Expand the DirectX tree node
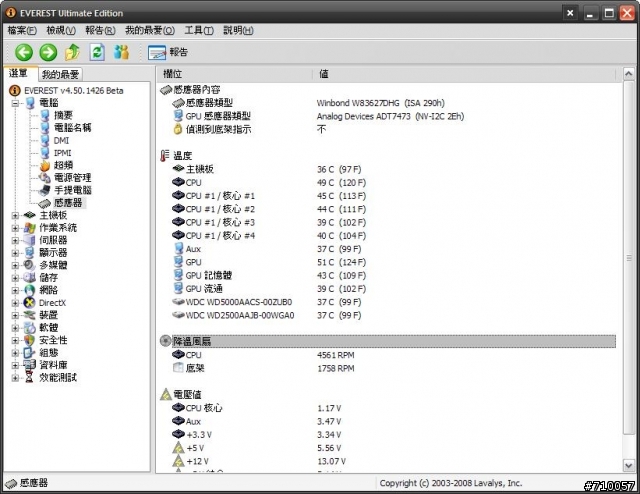The height and width of the screenshot is (494, 640). pos(15,303)
